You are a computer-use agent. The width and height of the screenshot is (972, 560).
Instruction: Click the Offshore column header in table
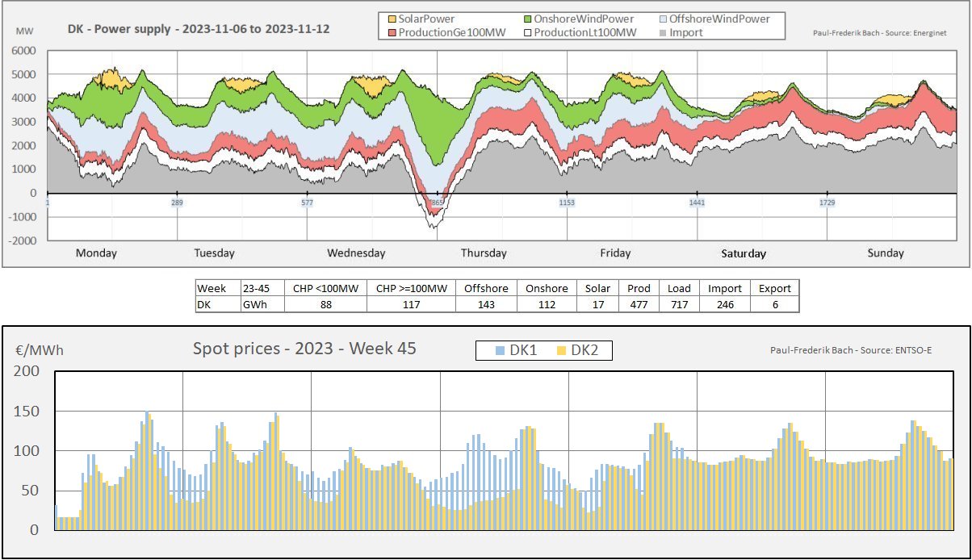[x=486, y=288]
